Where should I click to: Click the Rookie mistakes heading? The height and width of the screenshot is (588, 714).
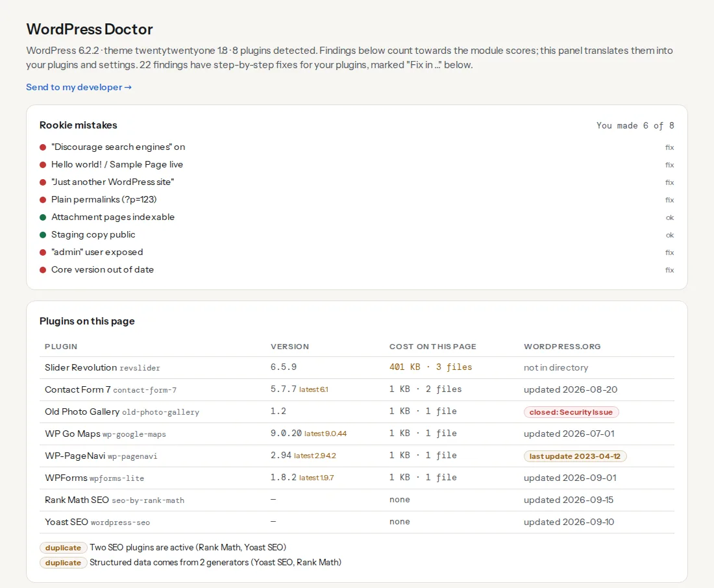(x=79, y=125)
